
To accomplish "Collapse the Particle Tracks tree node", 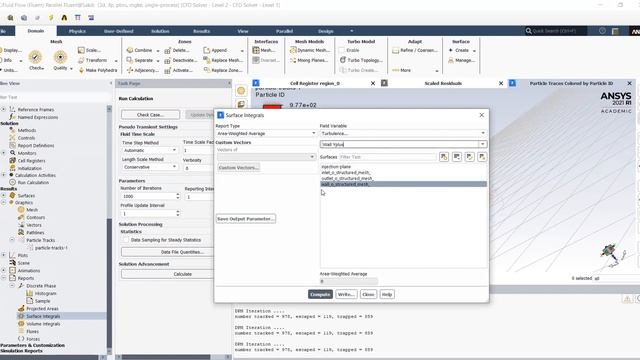I will click(x=12, y=240).
